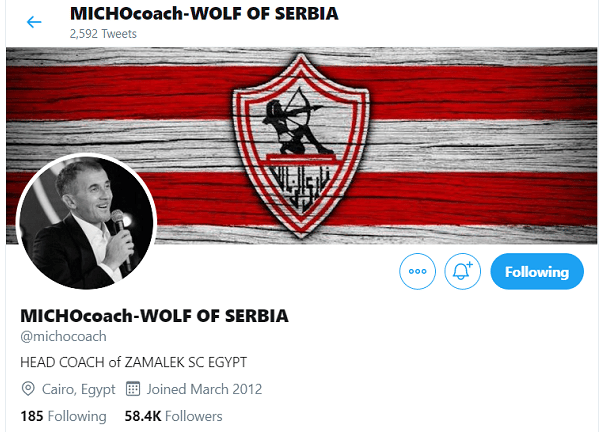608x432 pixels.
Task: Click the @michocoach handle
Action: tap(63, 336)
